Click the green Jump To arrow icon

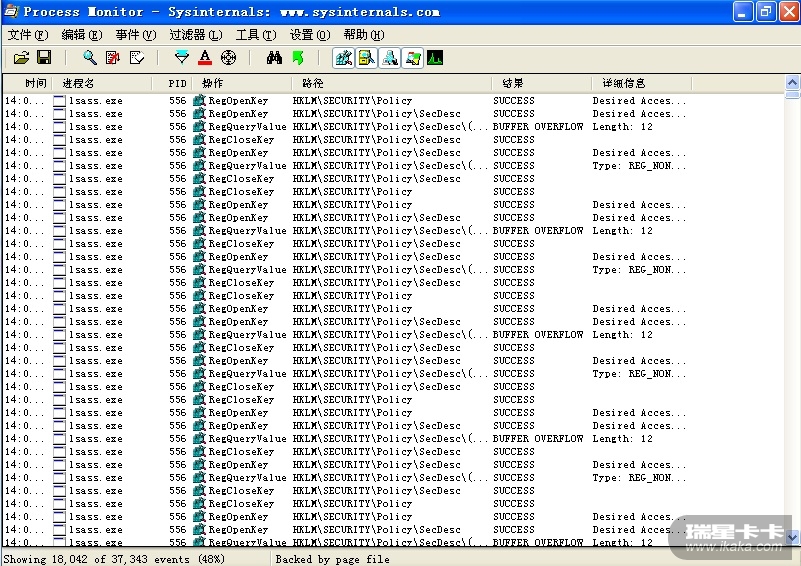pos(298,58)
